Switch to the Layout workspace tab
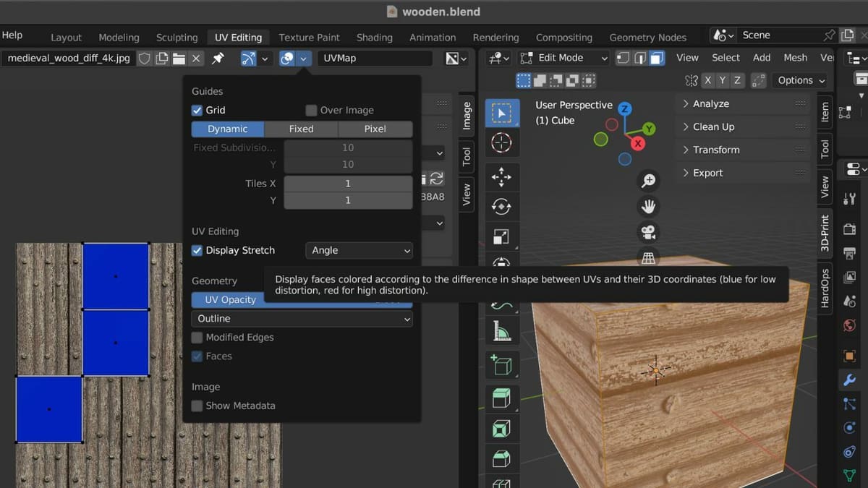The image size is (868, 488). coord(66,38)
